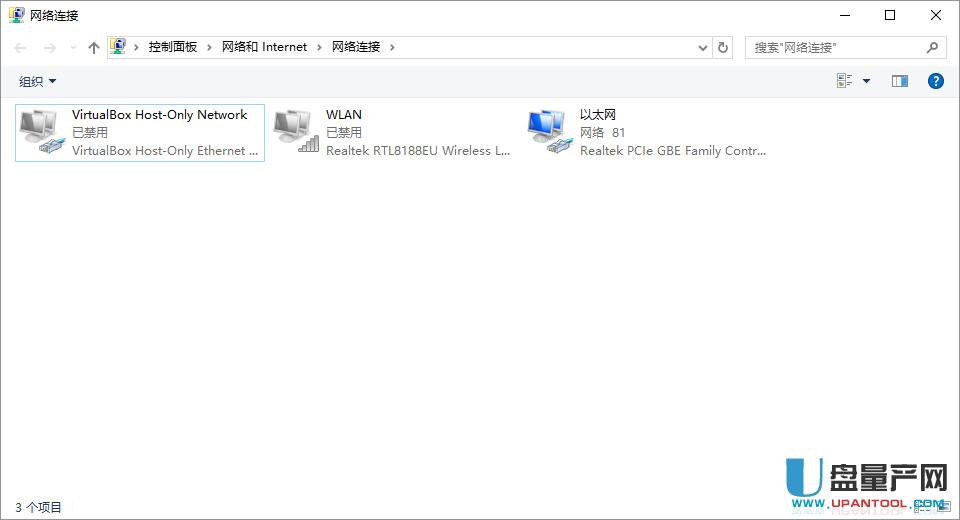Select the 以太网 Ethernet adapter icon
Screen dimensions: 960x520
point(550,132)
